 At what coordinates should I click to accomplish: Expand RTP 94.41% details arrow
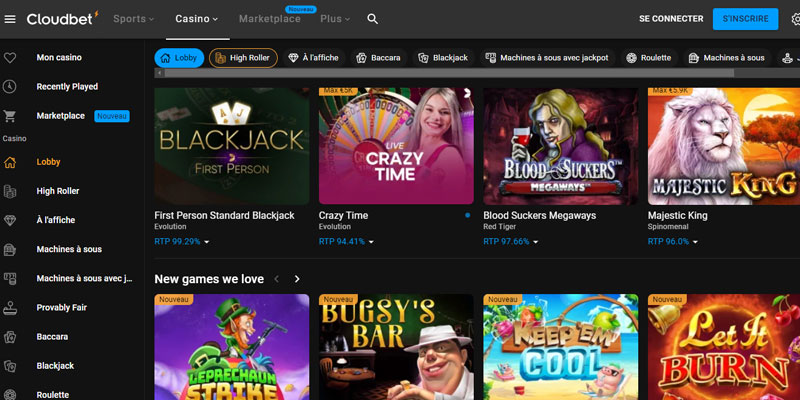point(371,242)
